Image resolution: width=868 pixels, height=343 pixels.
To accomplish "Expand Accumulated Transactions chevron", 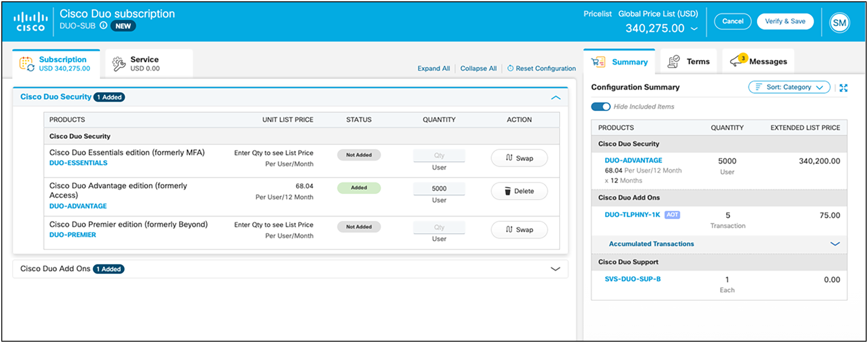I will tap(835, 244).
